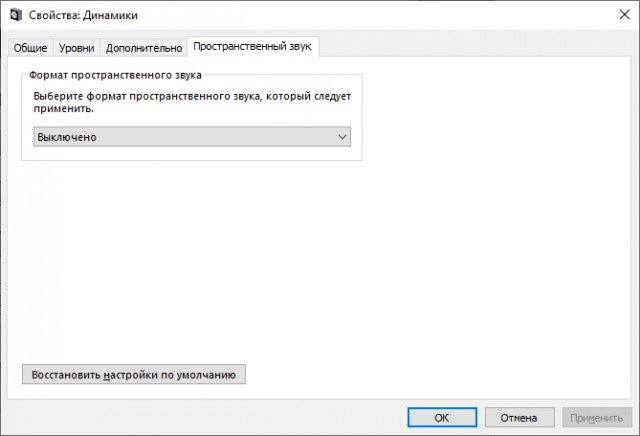This screenshot has height=436, width=640.
Task: Click the speaker icon in the title bar
Action: 15,15
